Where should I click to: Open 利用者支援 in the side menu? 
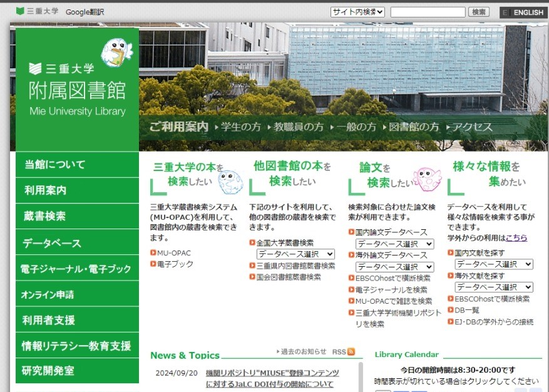coord(78,320)
